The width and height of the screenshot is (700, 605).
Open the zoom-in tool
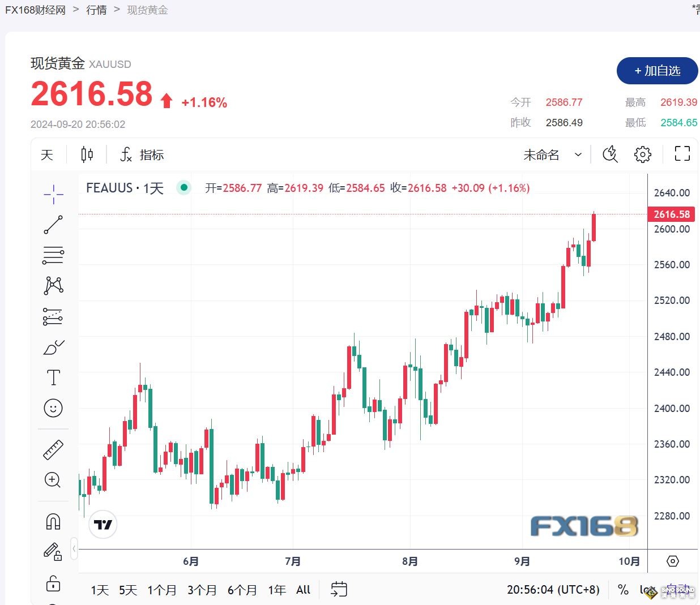point(53,480)
